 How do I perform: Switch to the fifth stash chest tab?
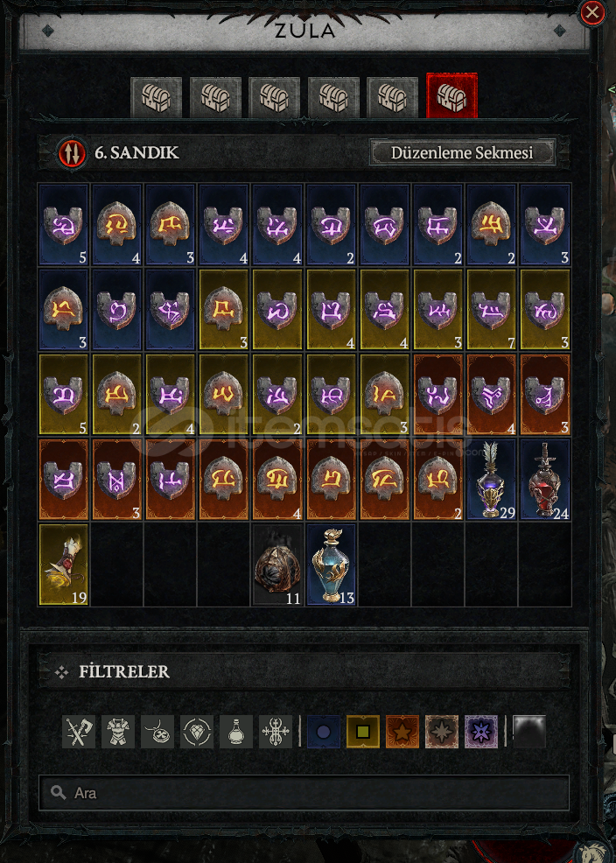393,97
